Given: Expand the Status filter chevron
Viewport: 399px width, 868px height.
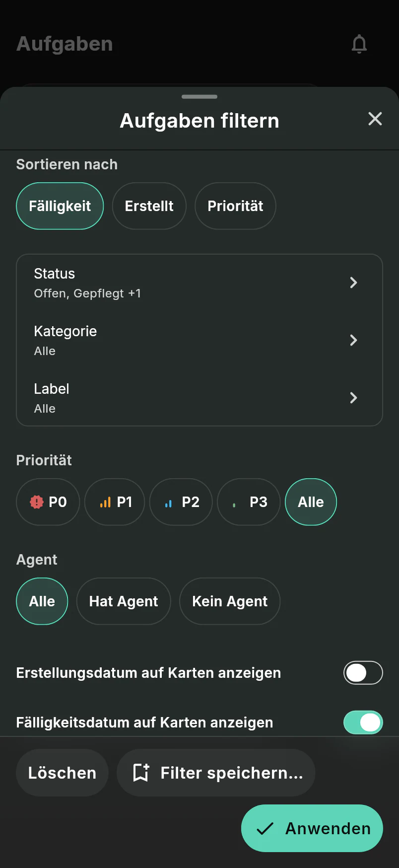Looking at the screenshot, I should point(353,283).
